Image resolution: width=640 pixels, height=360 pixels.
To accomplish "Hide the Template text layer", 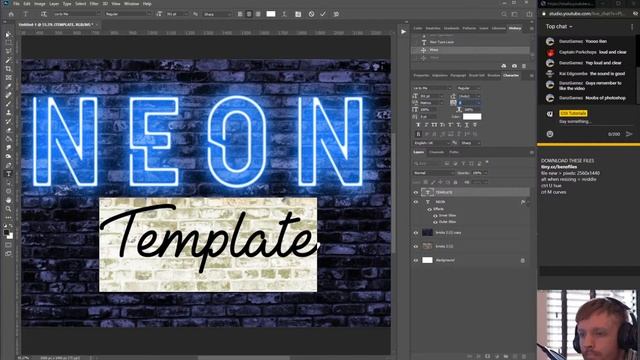I will (x=416, y=192).
